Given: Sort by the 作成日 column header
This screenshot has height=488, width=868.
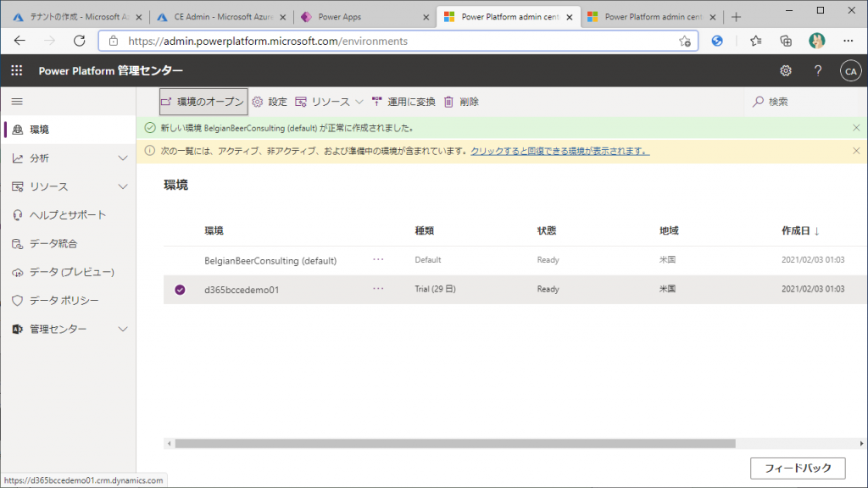Looking at the screenshot, I should 800,230.
